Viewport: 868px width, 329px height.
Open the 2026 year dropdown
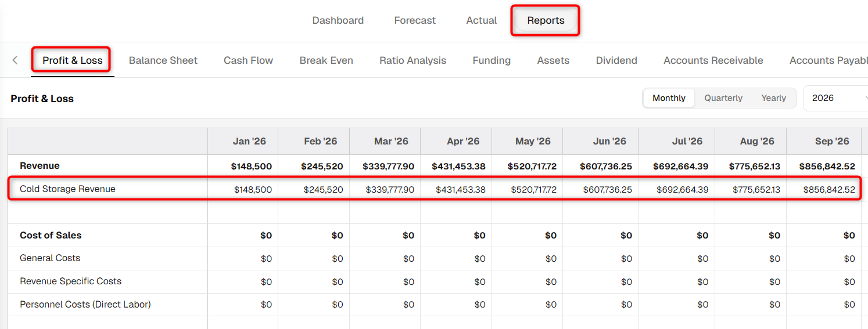835,98
